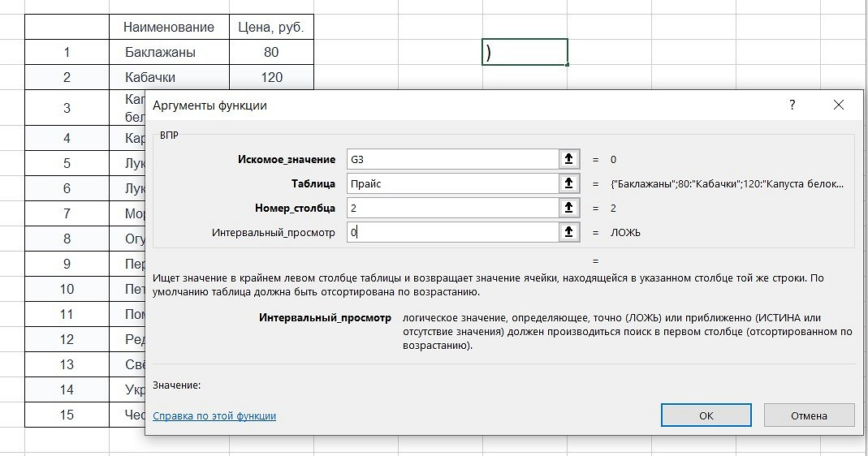Select row number 8 cell in table

click(x=67, y=239)
